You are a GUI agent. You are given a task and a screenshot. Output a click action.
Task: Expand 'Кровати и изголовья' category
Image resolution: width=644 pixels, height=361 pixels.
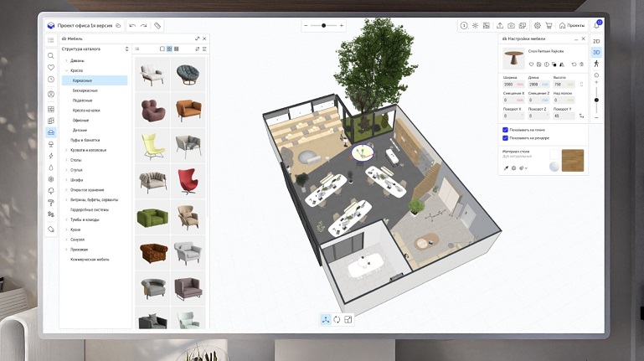click(x=65, y=150)
